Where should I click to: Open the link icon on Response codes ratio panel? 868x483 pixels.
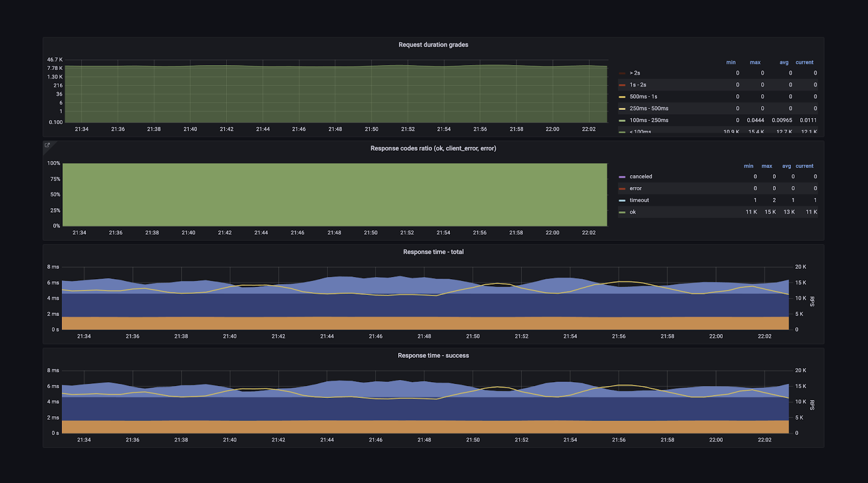[47, 145]
